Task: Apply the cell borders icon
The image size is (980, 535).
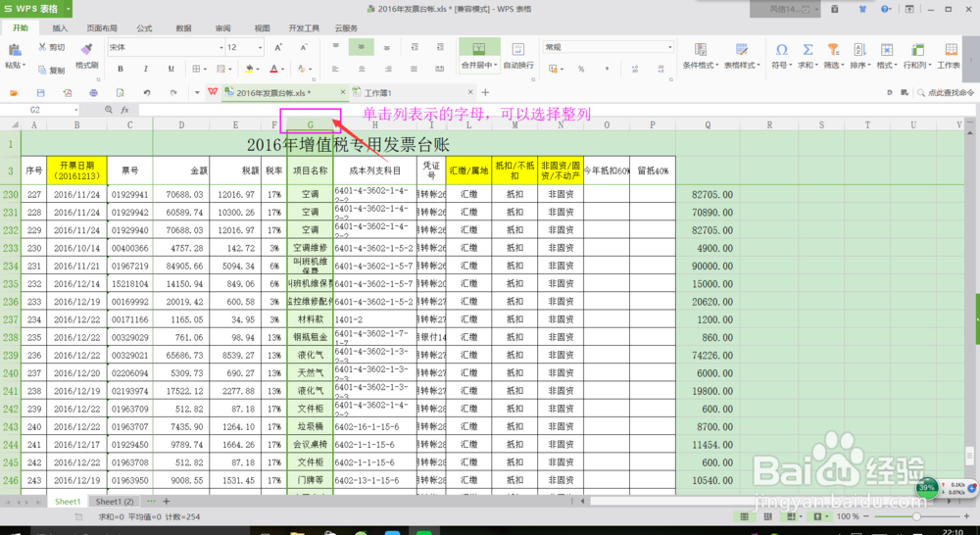Action: click(196, 69)
